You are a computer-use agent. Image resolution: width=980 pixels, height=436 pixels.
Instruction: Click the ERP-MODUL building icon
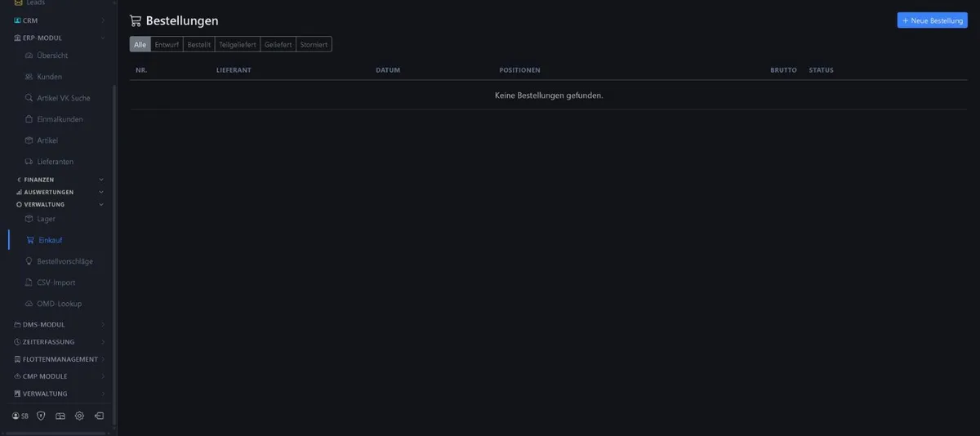(x=18, y=38)
